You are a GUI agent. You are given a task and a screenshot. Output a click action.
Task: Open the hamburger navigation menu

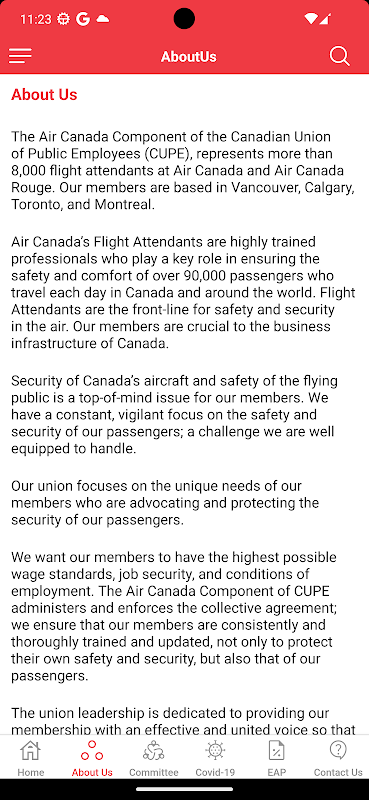(20, 56)
